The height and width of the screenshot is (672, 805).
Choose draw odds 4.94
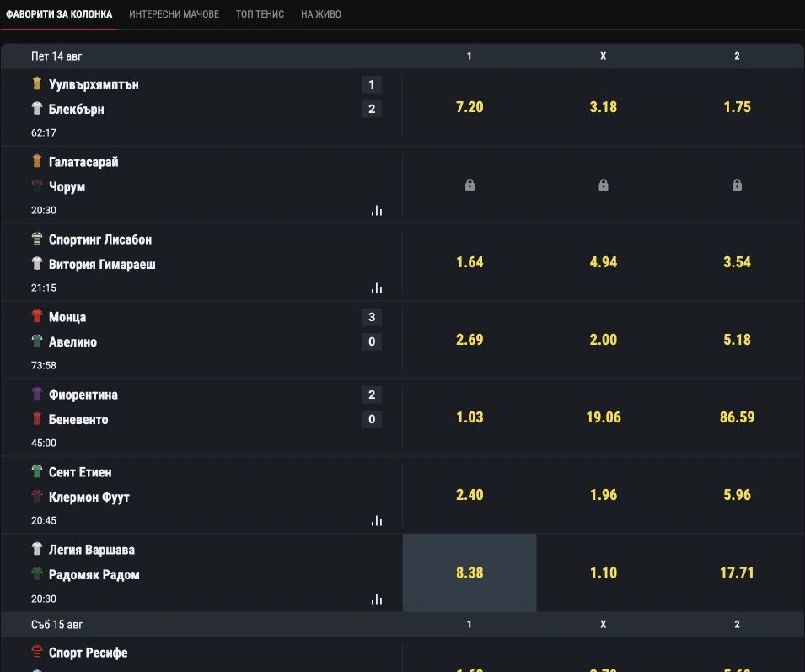(604, 262)
